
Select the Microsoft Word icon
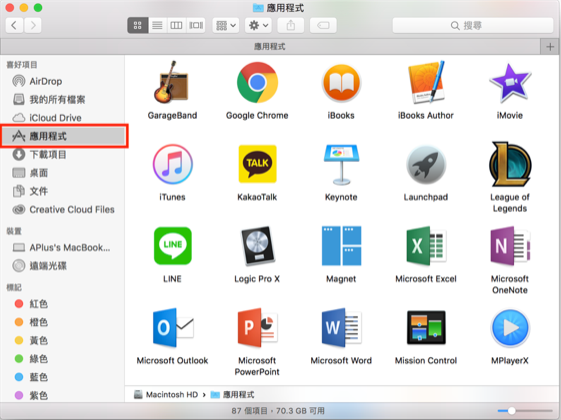[341, 328]
